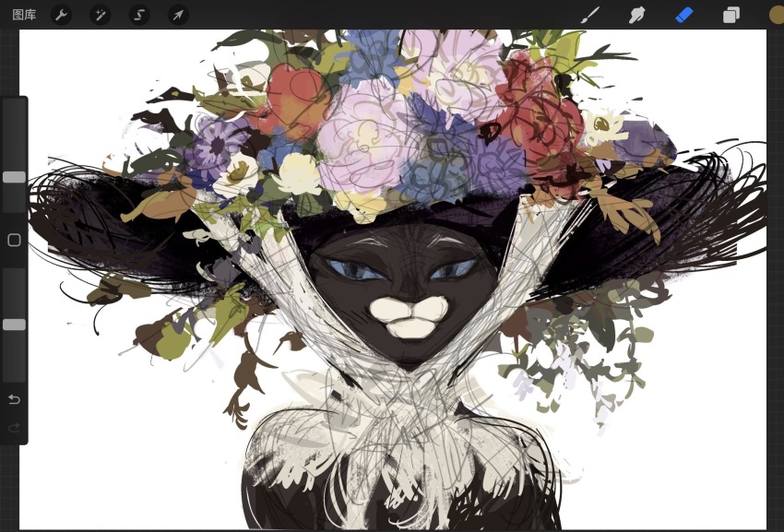The width and height of the screenshot is (784, 532).
Task: Undo the last brush stroke
Action: coord(12,399)
